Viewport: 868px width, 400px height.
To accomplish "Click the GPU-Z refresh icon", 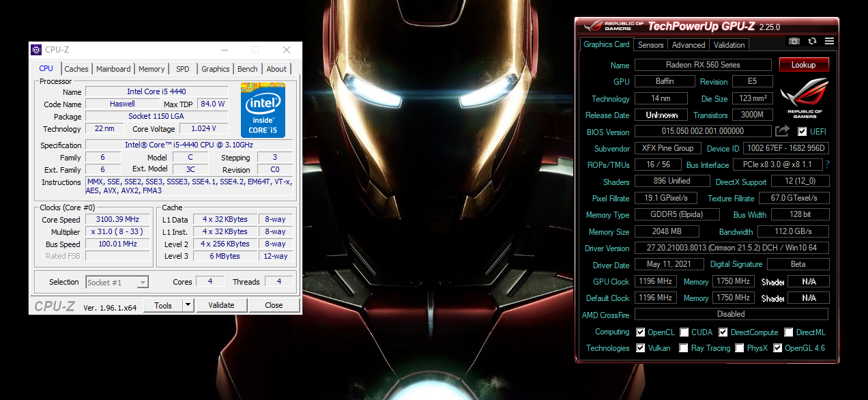I will [x=812, y=42].
